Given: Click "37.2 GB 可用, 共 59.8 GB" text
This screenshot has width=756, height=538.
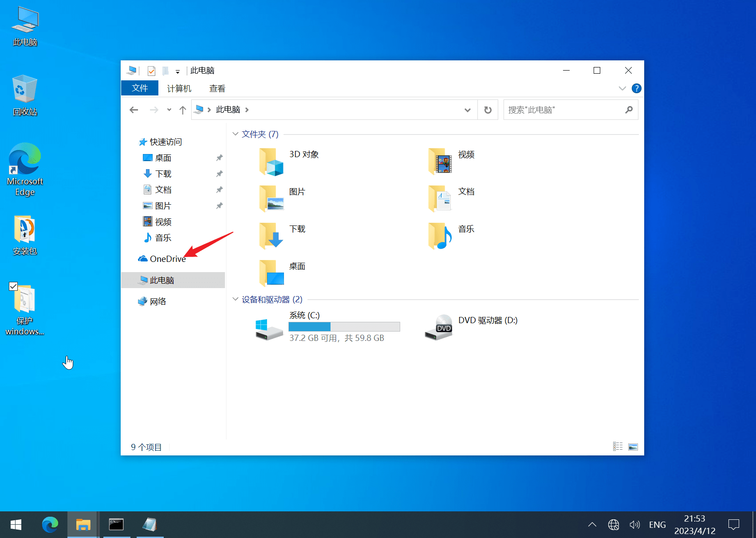Looking at the screenshot, I should click(337, 338).
